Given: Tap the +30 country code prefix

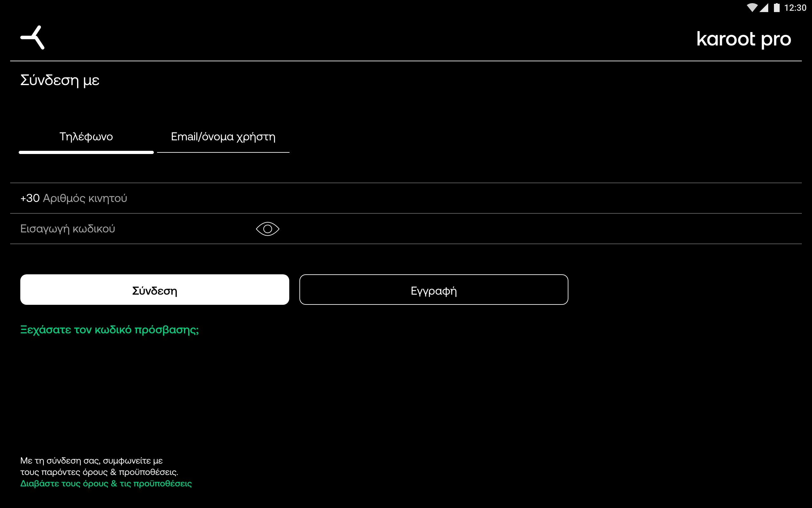Looking at the screenshot, I should (30, 198).
